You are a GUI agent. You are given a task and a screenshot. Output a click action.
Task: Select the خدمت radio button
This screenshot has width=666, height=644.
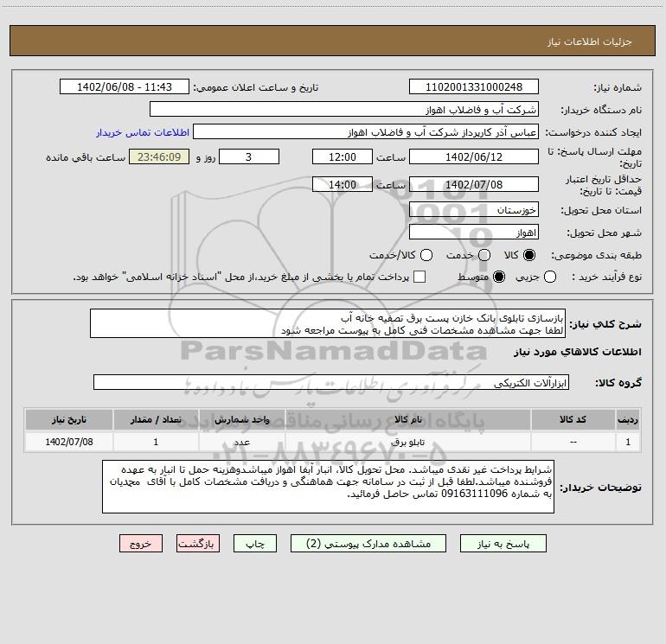point(484,255)
